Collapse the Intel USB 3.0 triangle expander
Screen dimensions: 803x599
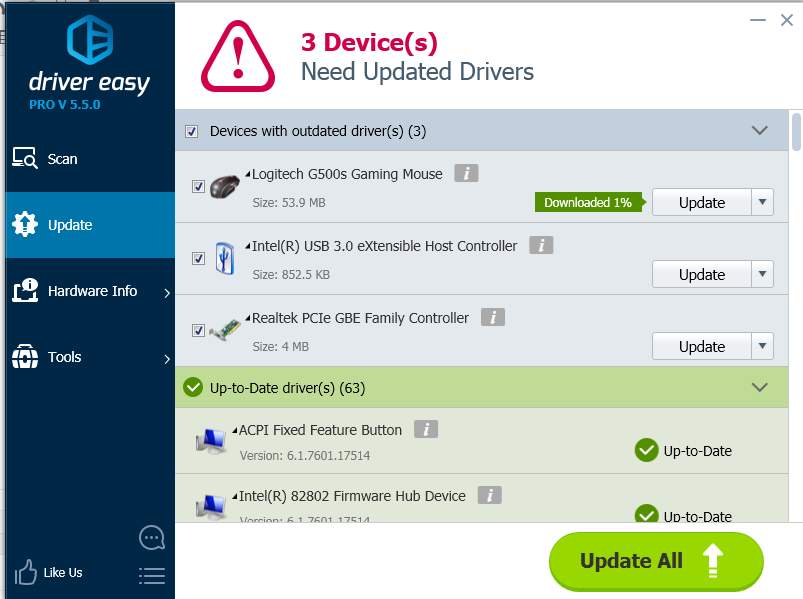(x=248, y=246)
